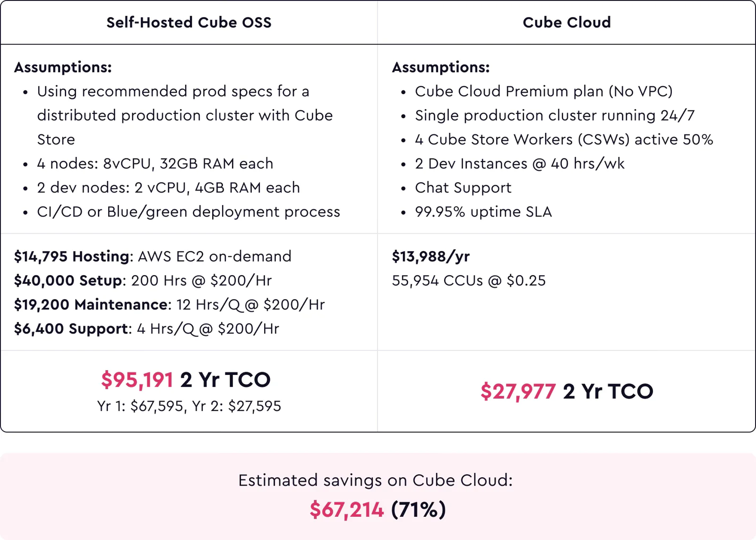This screenshot has height=540, width=756.
Task: Click the $67,214 (71%) savings figure
Action: click(x=378, y=510)
